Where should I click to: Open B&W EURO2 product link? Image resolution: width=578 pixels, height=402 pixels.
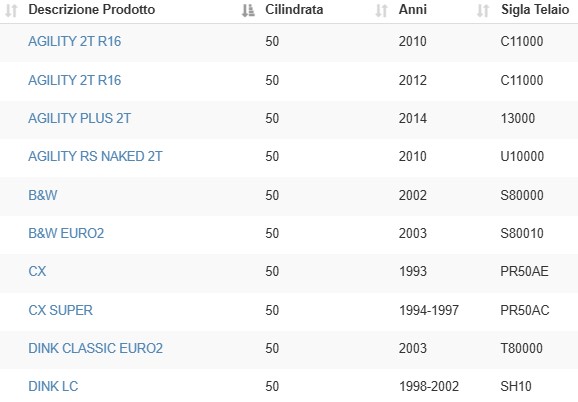pos(66,233)
